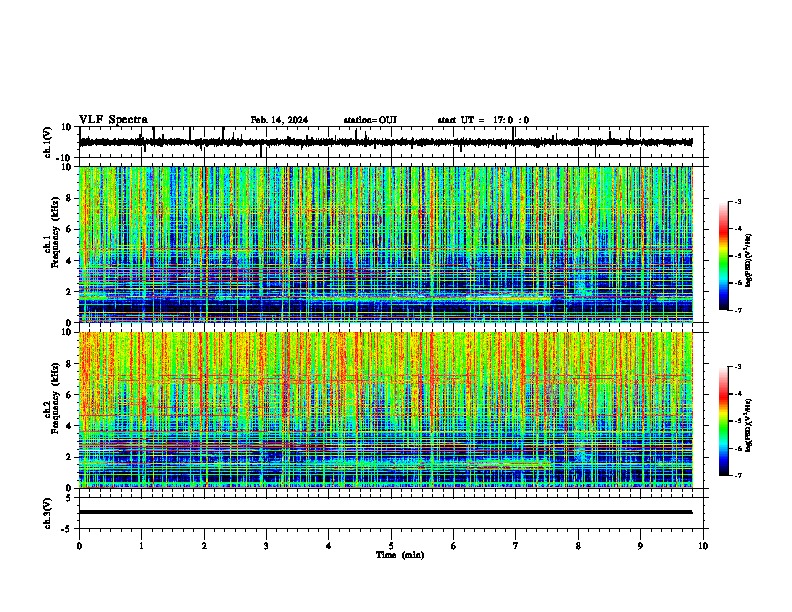Select the date text 'Feb. 14, 2024'
Viewport: 792px width, 612px height.
(279, 120)
